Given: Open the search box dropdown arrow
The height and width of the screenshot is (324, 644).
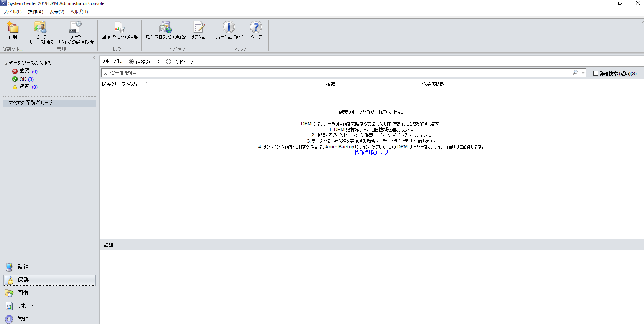Looking at the screenshot, I should pos(583,72).
